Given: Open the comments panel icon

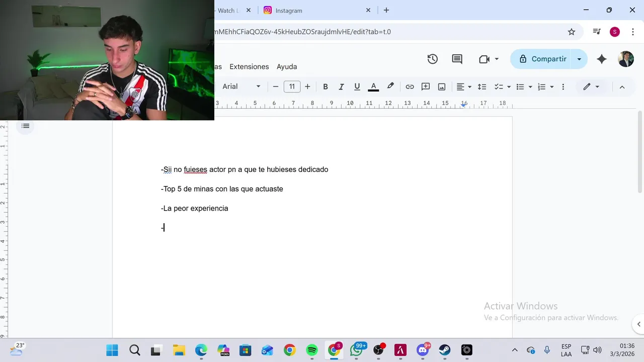Looking at the screenshot, I should [457, 59].
